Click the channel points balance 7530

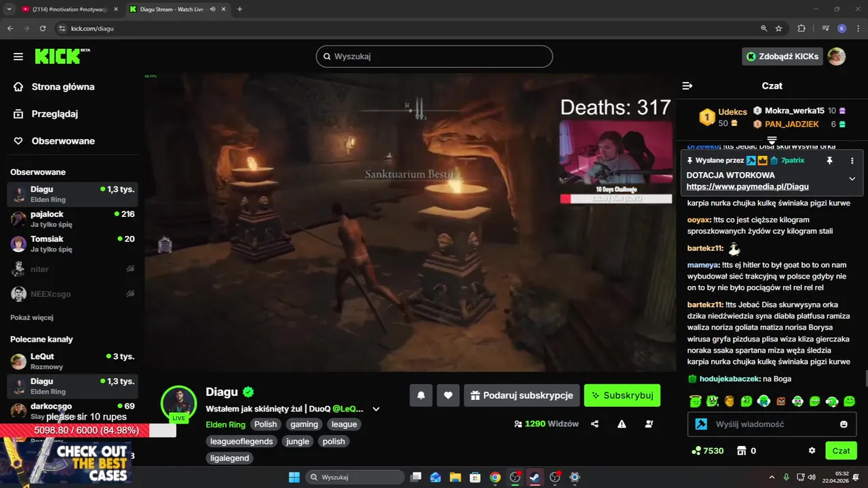[x=707, y=451]
